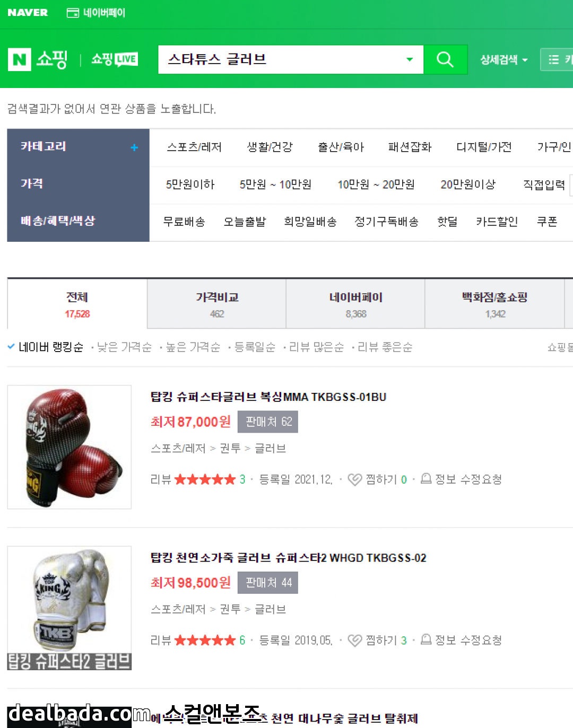Open the 스포츠/레저 category filter link
Screen dimensions: 573x728
point(194,147)
